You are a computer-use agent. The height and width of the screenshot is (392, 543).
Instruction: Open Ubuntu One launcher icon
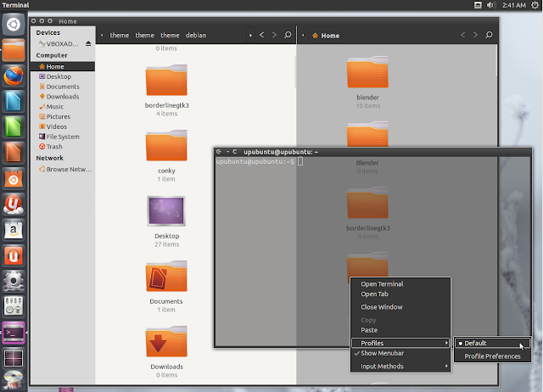coord(14,204)
